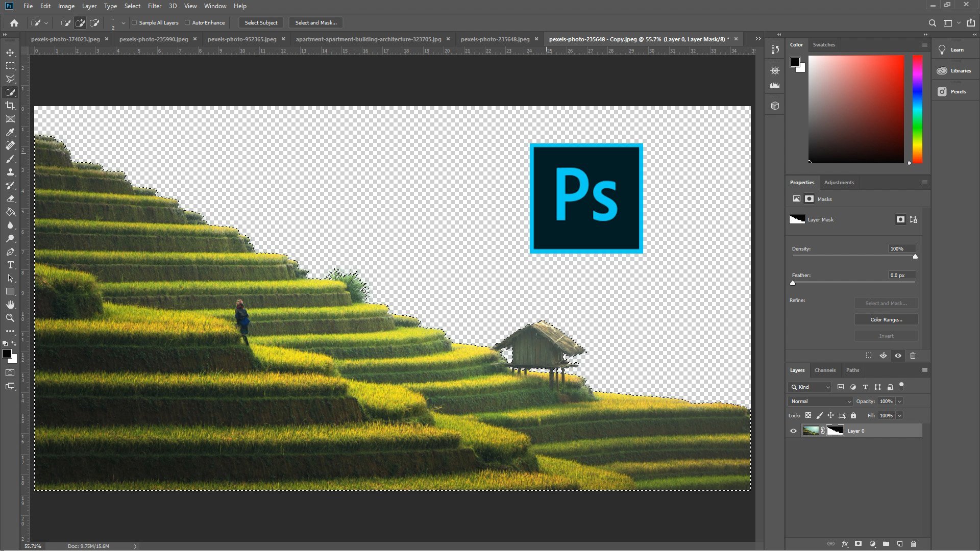Open the Properties panel Adjustments tab
Screen dimensions: 980x551
click(839, 182)
